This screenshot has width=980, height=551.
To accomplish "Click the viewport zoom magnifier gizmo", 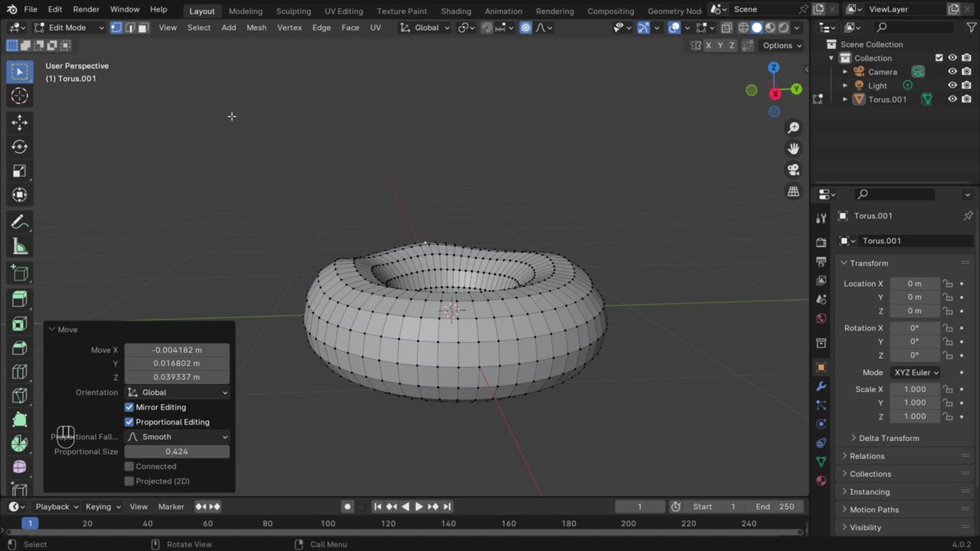I will [793, 128].
